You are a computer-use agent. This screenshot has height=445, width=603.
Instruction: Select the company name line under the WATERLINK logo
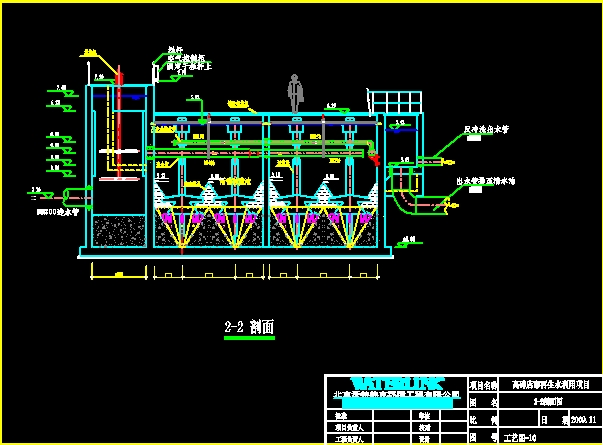pyautogui.click(x=396, y=394)
